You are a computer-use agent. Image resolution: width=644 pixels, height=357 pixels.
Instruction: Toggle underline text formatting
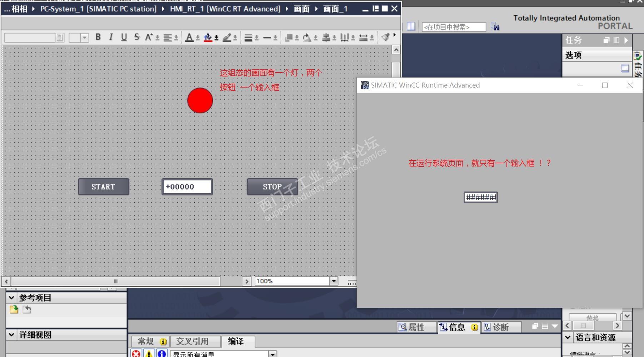pos(124,37)
